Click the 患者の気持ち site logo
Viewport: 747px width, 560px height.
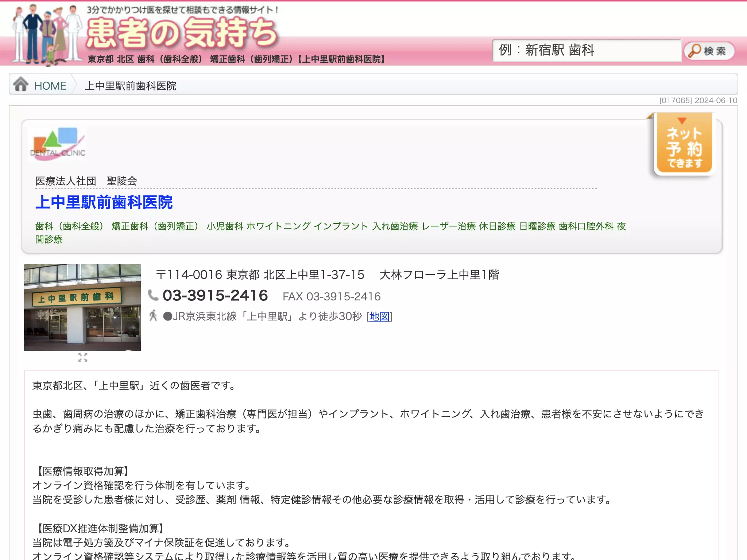tap(182, 33)
